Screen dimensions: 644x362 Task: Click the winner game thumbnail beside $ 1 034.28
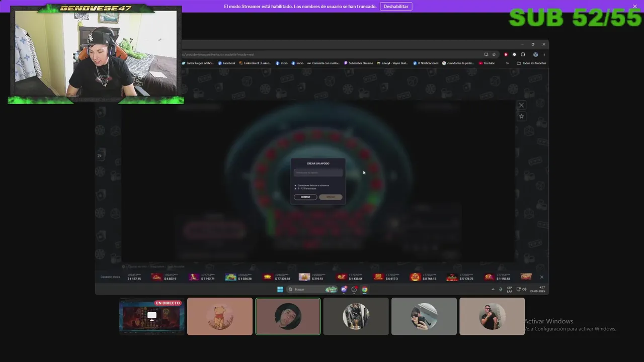[x=230, y=277]
